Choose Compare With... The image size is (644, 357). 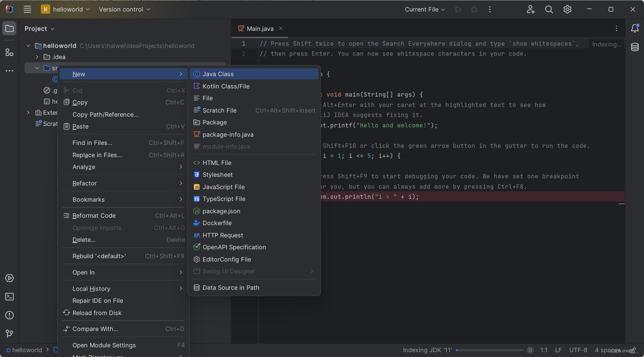(x=123, y=329)
